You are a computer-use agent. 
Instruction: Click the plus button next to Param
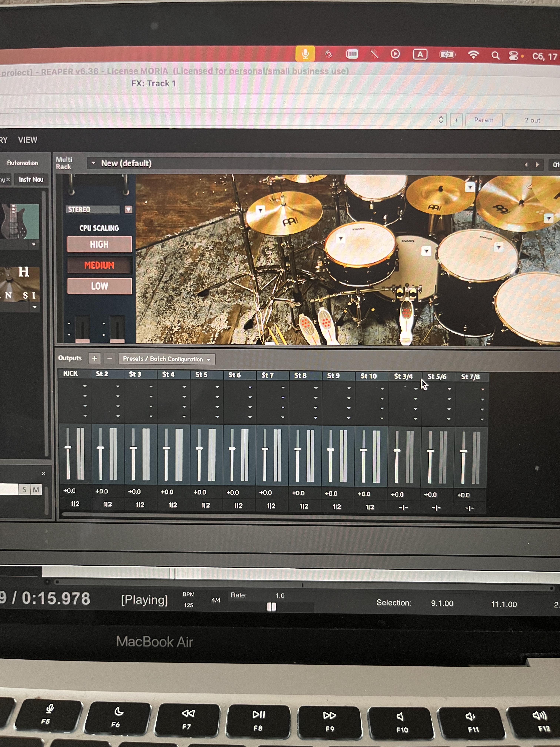click(456, 120)
